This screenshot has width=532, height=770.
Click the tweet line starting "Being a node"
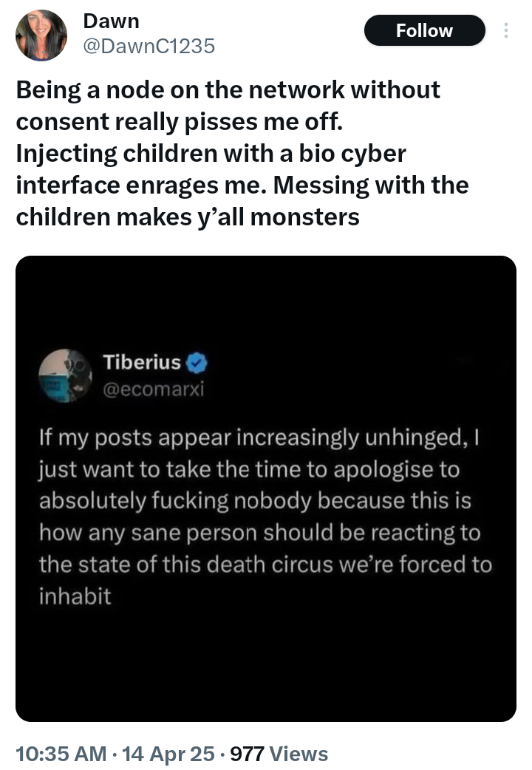click(228, 89)
